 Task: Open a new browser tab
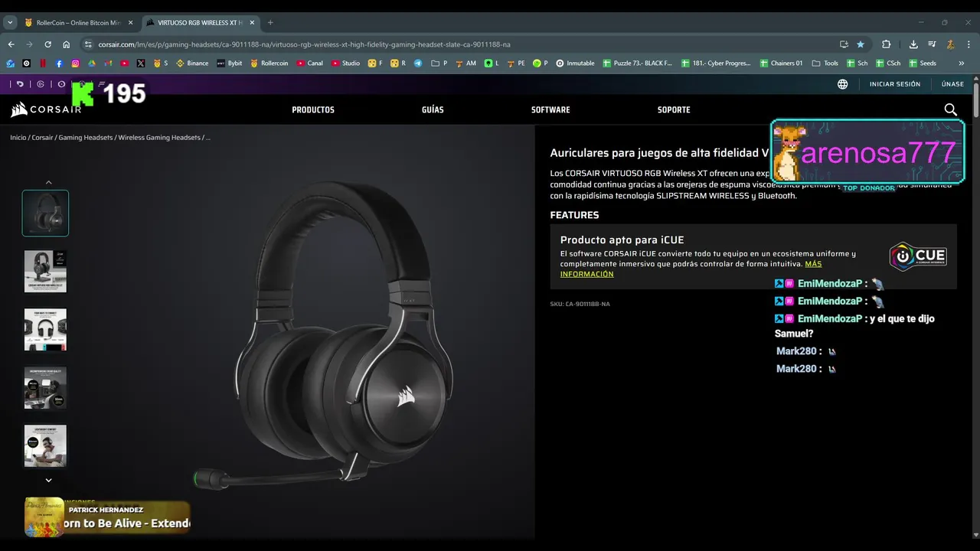pos(270,23)
